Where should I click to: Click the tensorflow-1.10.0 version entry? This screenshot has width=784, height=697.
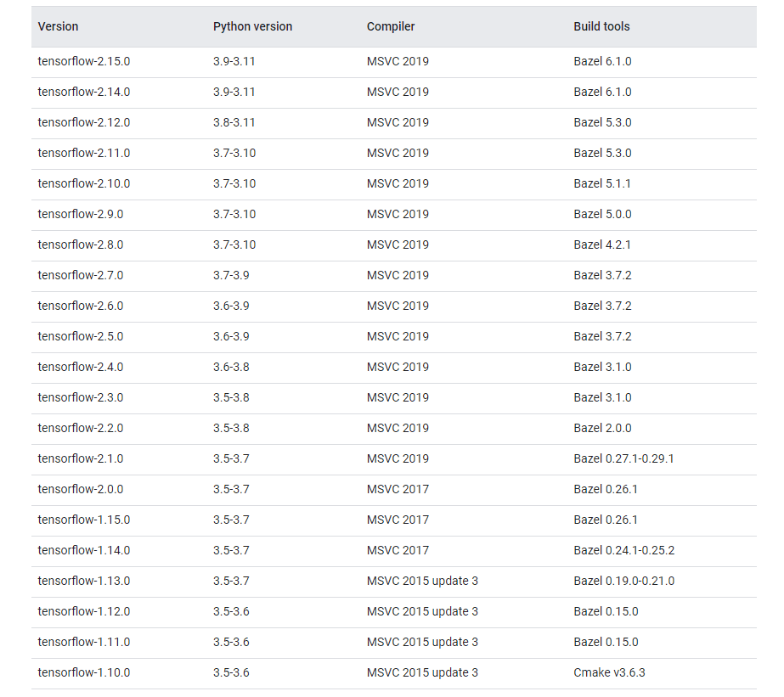84,672
